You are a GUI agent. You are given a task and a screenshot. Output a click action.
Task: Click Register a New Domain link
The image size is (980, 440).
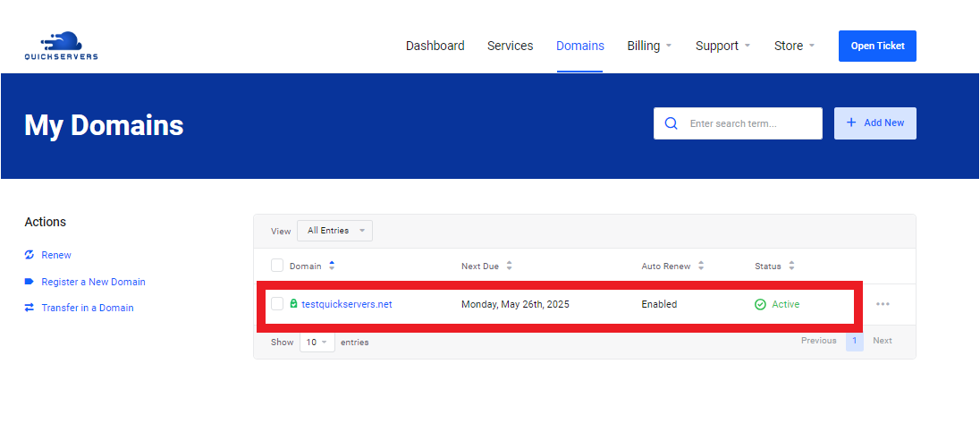coord(93,282)
